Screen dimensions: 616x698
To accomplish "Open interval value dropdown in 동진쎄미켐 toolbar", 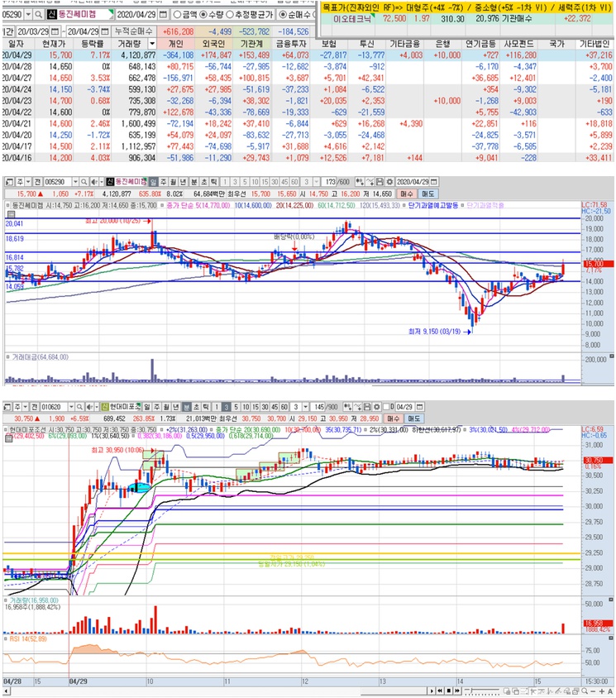I will [316, 182].
